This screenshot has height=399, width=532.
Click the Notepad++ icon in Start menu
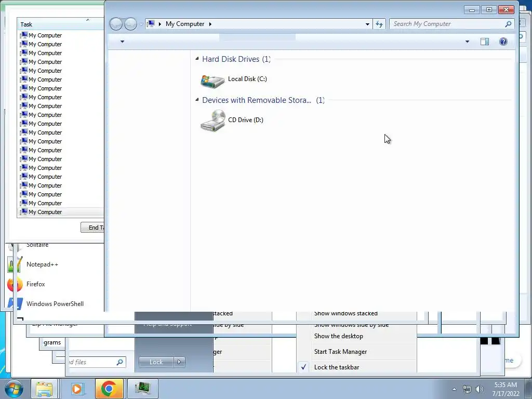coord(15,264)
